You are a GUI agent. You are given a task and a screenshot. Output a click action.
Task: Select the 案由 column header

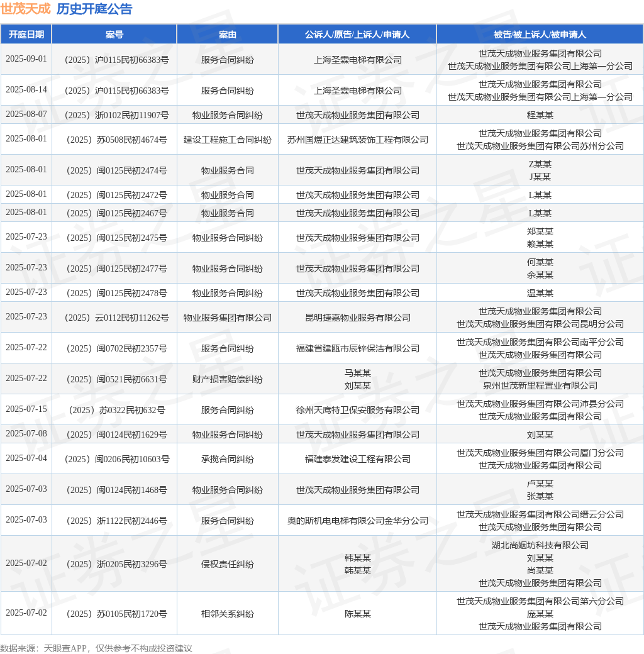[x=227, y=34]
